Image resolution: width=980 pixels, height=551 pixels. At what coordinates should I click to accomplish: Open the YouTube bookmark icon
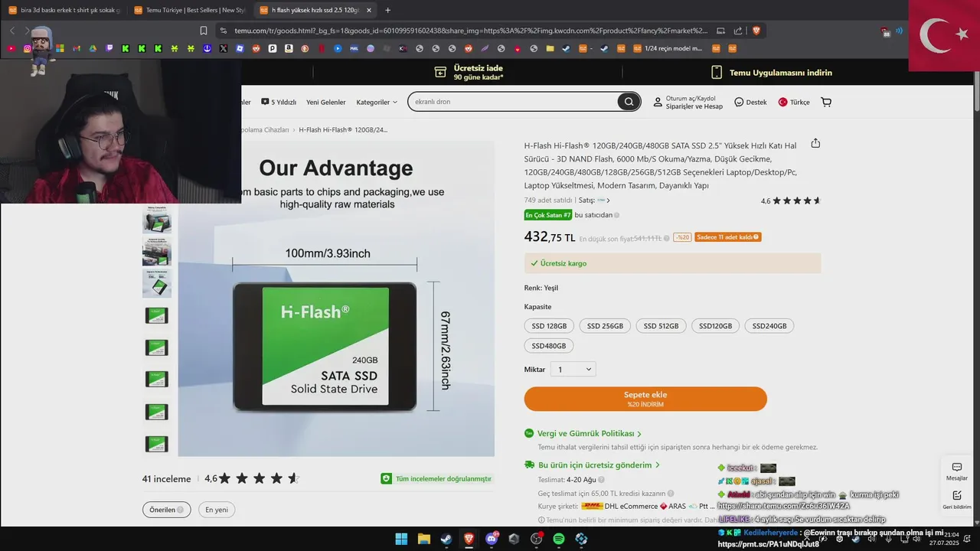(11, 48)
